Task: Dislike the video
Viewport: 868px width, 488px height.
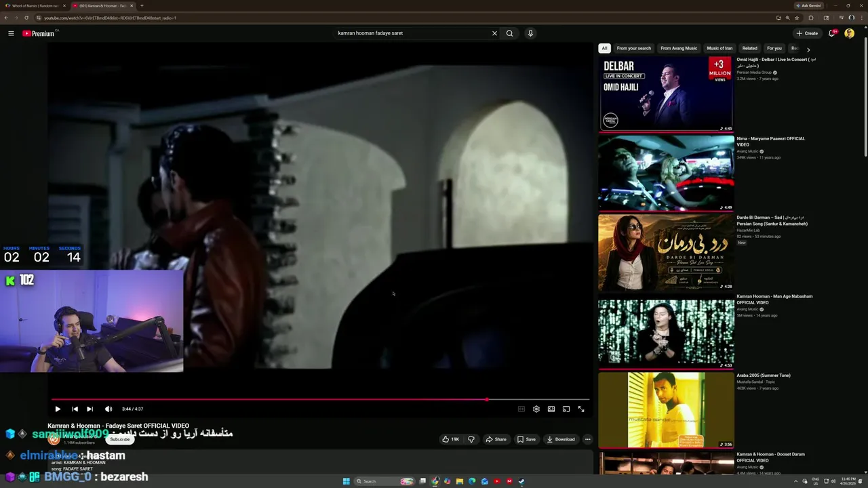Action: coord(471,439)
